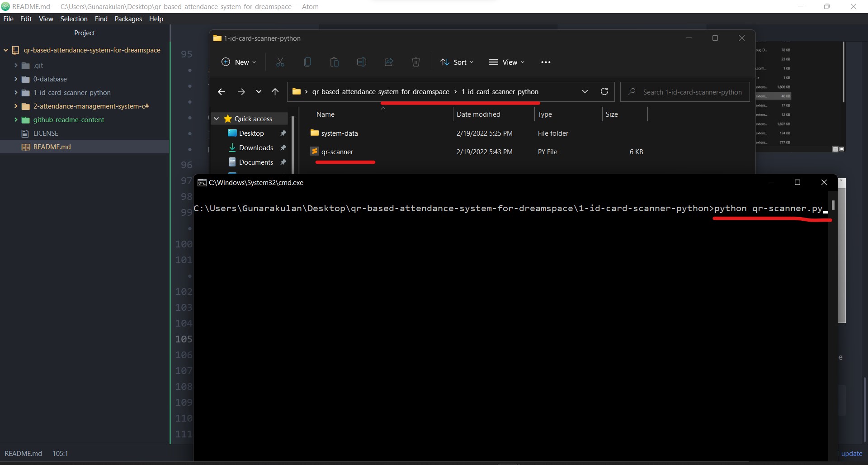Viewport: 868px width, 465px height.
Task: Collapse the Quick access tree section
Action: (217, 119)
